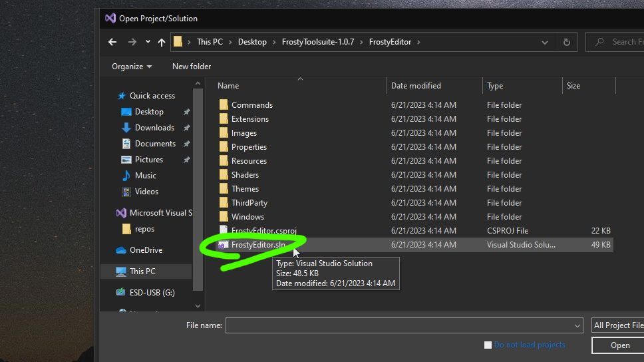The width and height of the screenshot is (644, 362).
Task: Select the FrostyEditor.csproj file
Action: (x=263, y=231)
